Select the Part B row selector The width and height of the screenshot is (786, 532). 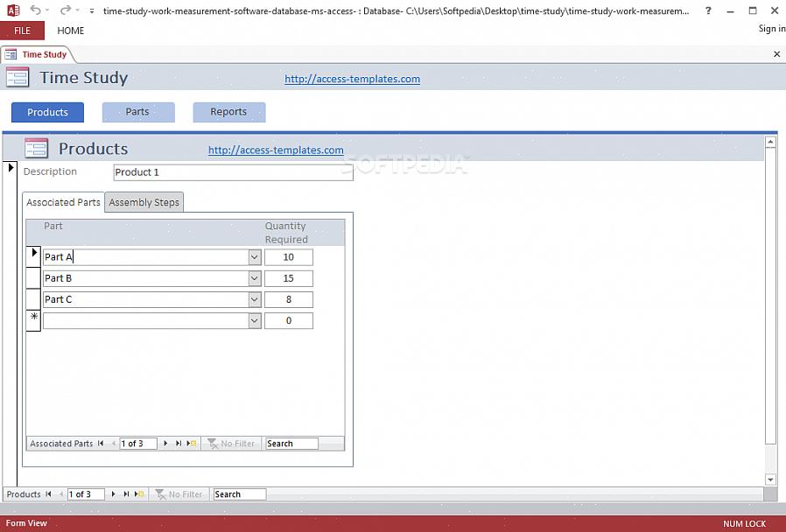[33, 278]
